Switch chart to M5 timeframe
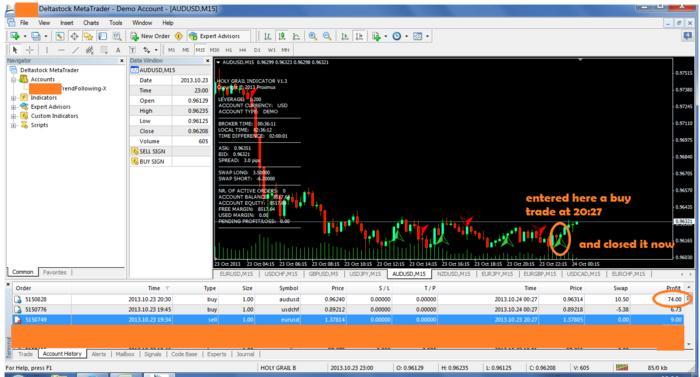 [186, 50]
